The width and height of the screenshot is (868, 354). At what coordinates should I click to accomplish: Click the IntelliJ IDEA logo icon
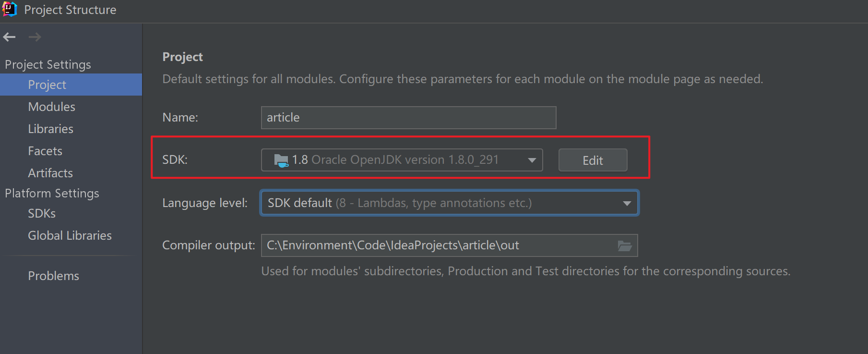(10, 10)
